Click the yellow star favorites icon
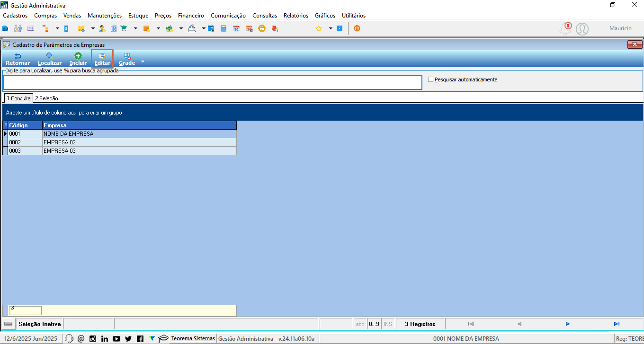 (319, 28)
